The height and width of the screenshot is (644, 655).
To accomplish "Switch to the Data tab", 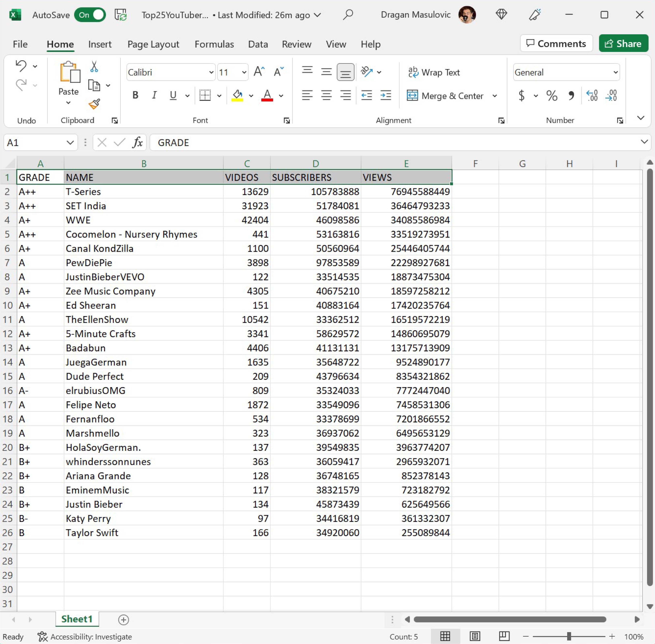I will (x=258, y=44).
